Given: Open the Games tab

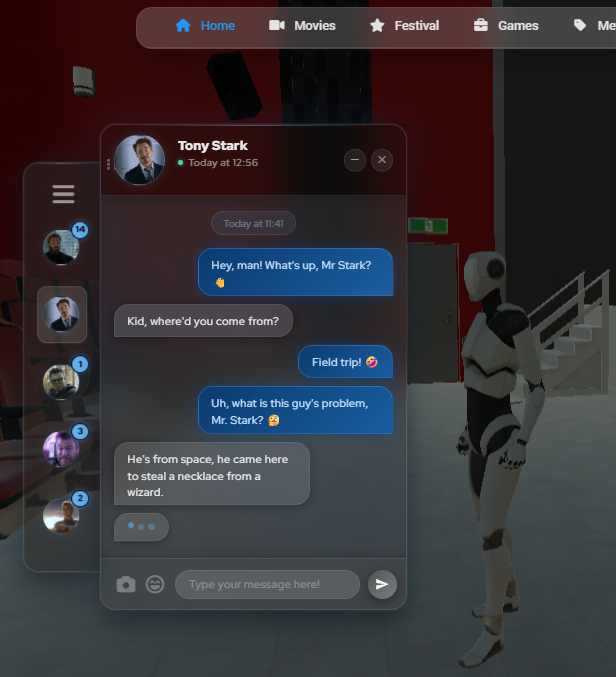Looking at the screenshot, I should click(506, 26).
